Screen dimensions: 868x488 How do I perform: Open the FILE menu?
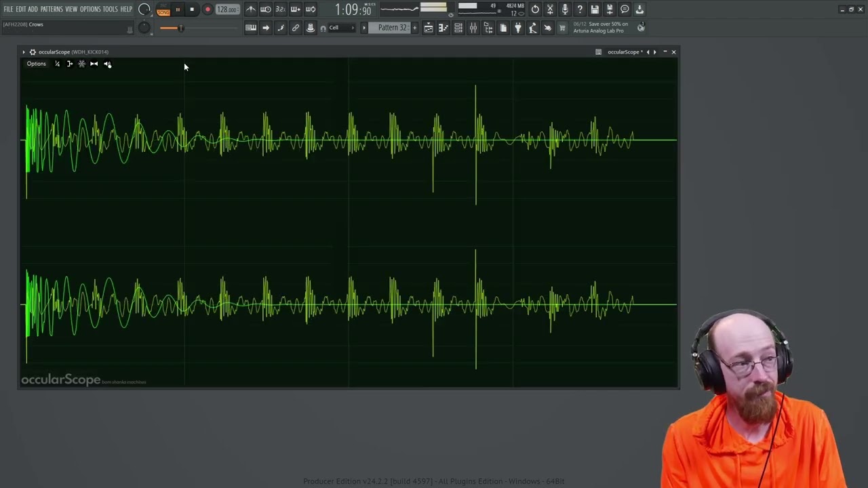coord(8,9)
